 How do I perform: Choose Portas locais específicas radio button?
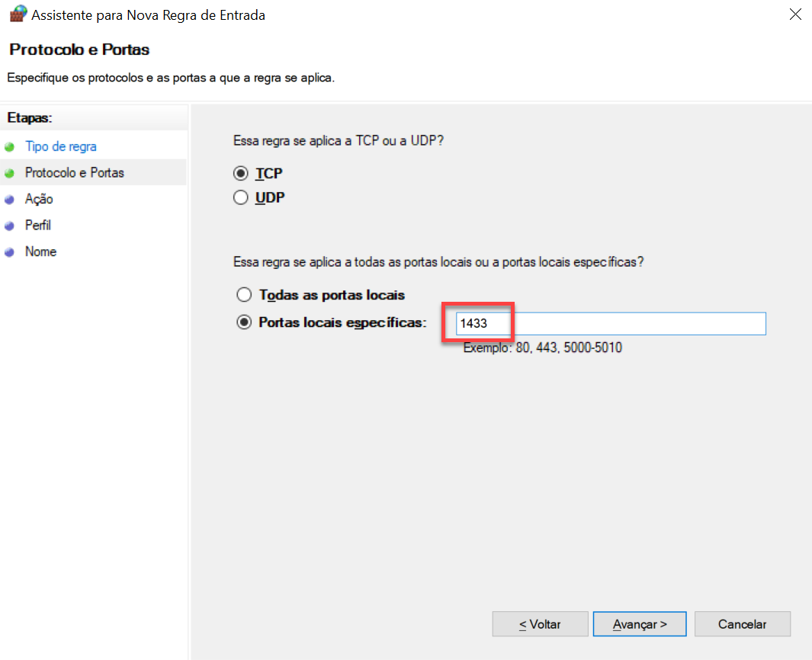[x=244, y=323]
